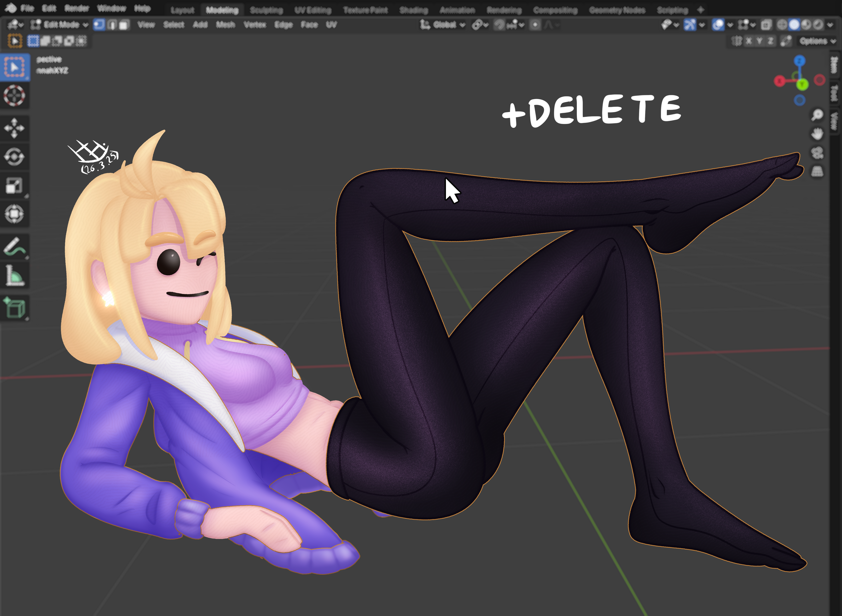Viewport: 842px width, 616px height.
Task: Open the Blender logo menu
Action: point(11,8)
